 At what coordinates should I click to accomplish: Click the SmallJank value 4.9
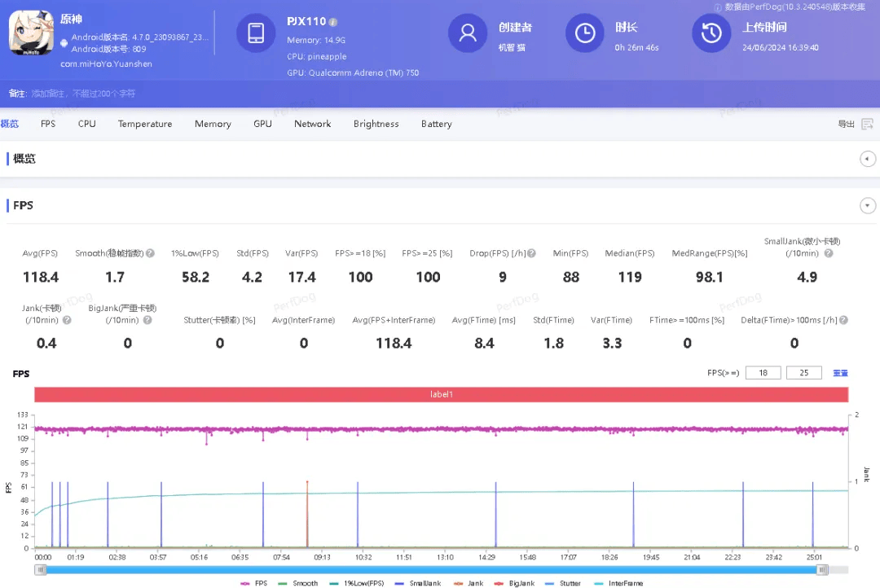pos(807,277)
